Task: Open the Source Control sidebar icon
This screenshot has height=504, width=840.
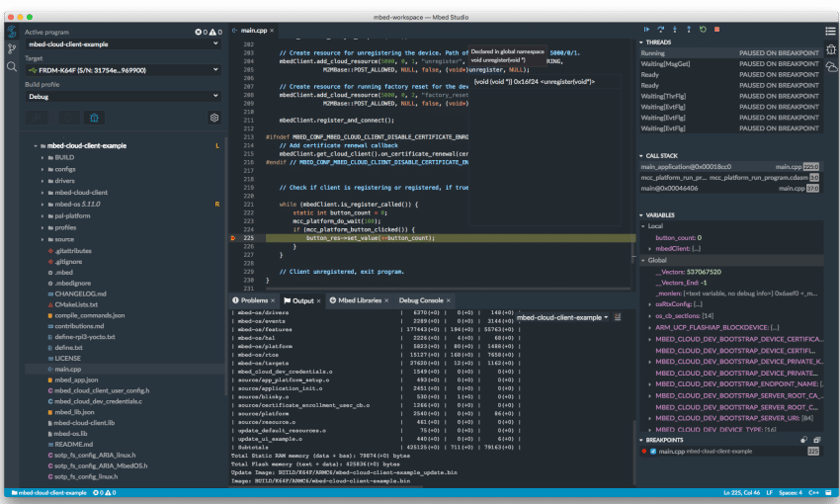Action: point(12,48)
